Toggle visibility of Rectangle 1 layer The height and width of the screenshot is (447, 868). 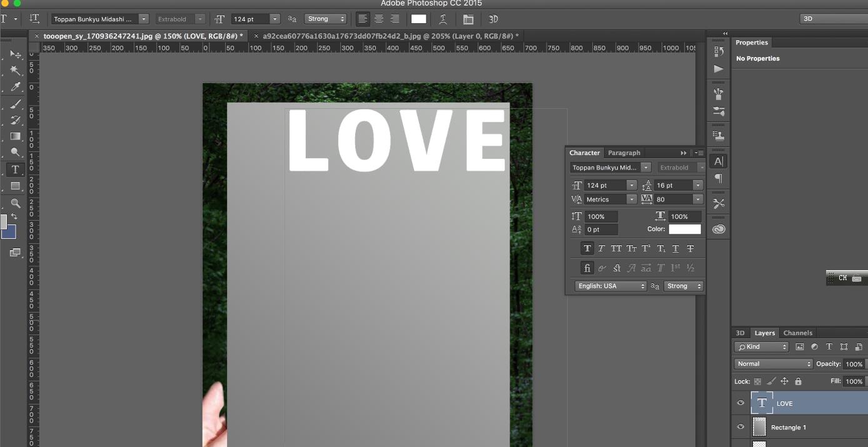point(740,427)
